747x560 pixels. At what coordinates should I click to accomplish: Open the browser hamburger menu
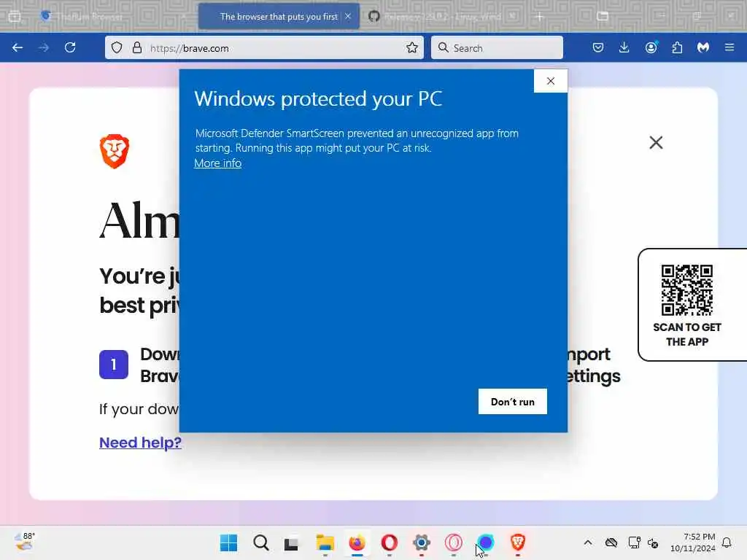coord(729,47)
